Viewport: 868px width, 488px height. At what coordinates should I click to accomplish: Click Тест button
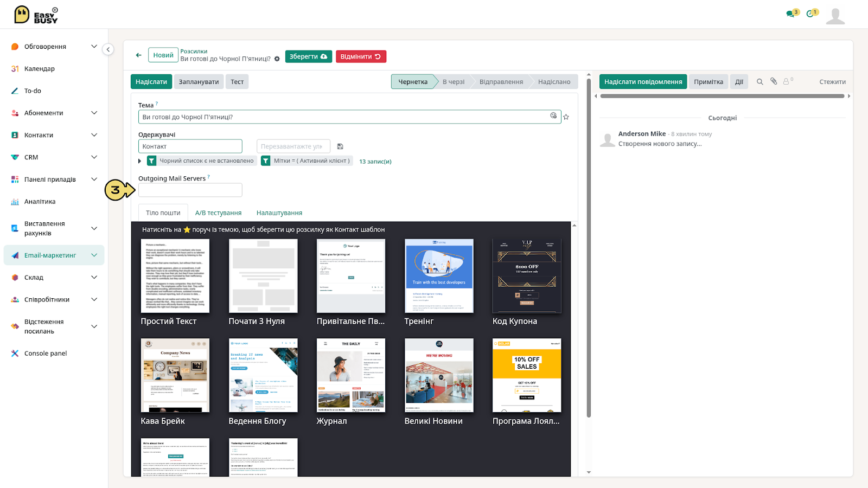(x=237, y=82)
